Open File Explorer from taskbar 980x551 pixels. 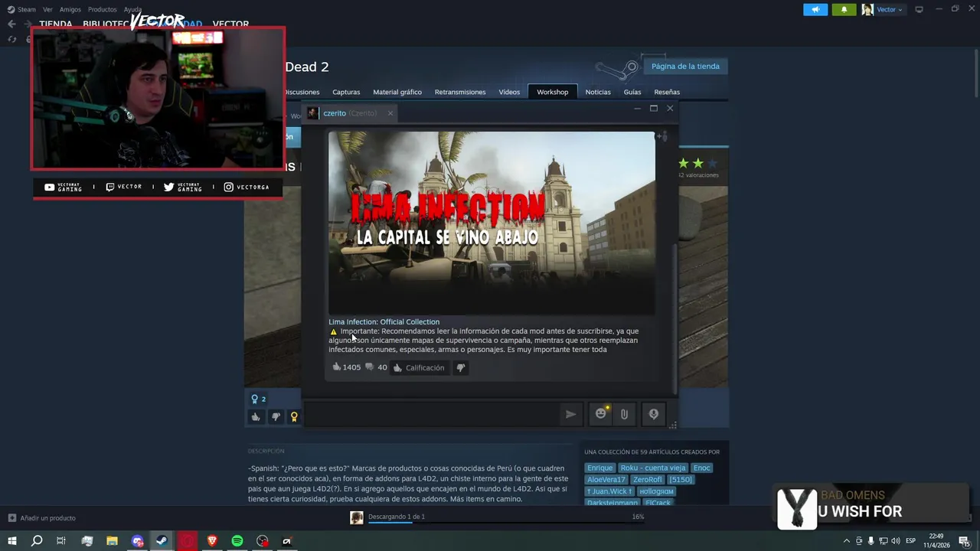(x=112, y=541)
